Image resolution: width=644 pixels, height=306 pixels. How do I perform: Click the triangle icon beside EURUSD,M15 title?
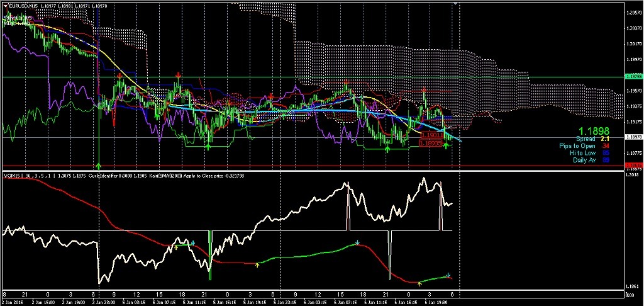click(x=5, y=5)
